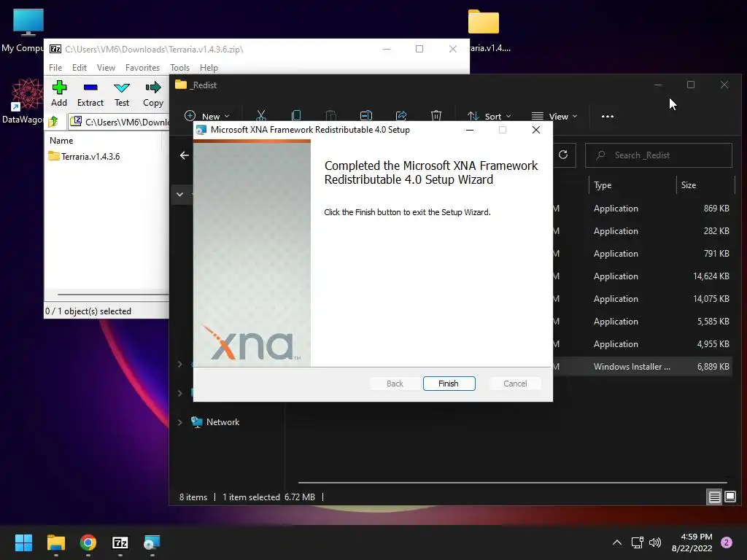Show hidden tray icons chevron
The image size is (747, 560).
click(617, 542)
